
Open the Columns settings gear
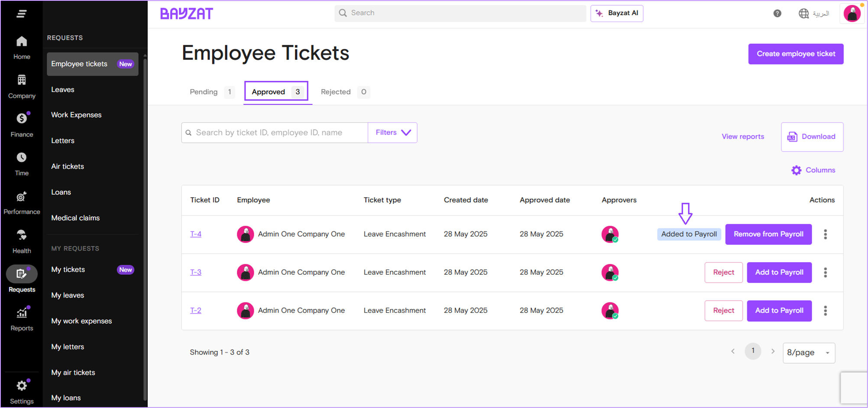[796, 170]
